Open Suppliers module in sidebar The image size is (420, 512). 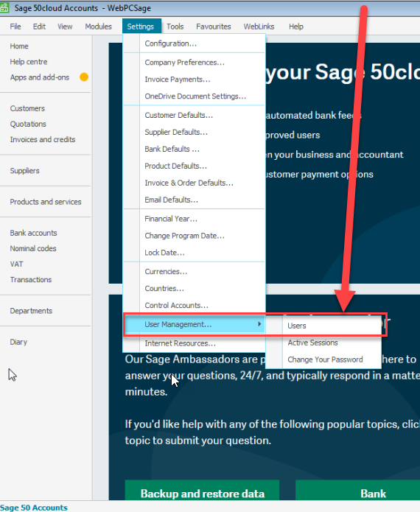24,171
